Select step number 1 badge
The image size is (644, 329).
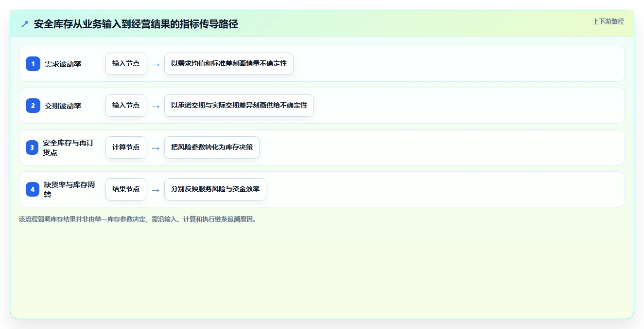(x=33, y=64)
